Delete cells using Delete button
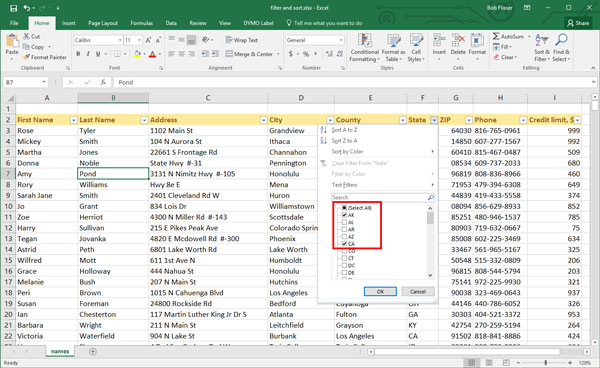This screenshot has height=368, width=600. 458,48
